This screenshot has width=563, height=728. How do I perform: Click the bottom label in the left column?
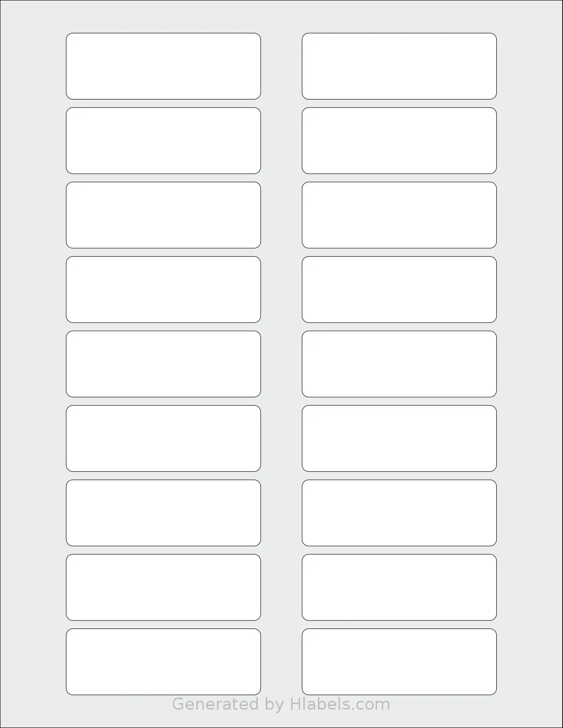click(x=163, y=662)
